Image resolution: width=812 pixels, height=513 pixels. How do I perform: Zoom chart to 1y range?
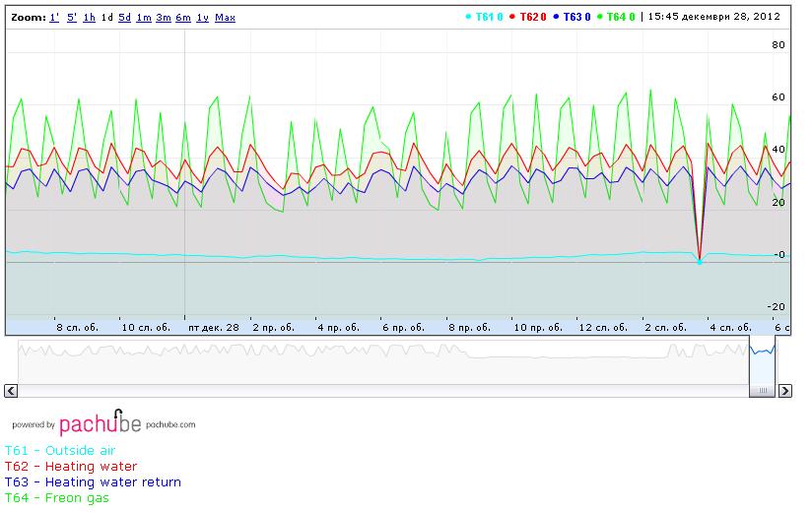point(202,18)
